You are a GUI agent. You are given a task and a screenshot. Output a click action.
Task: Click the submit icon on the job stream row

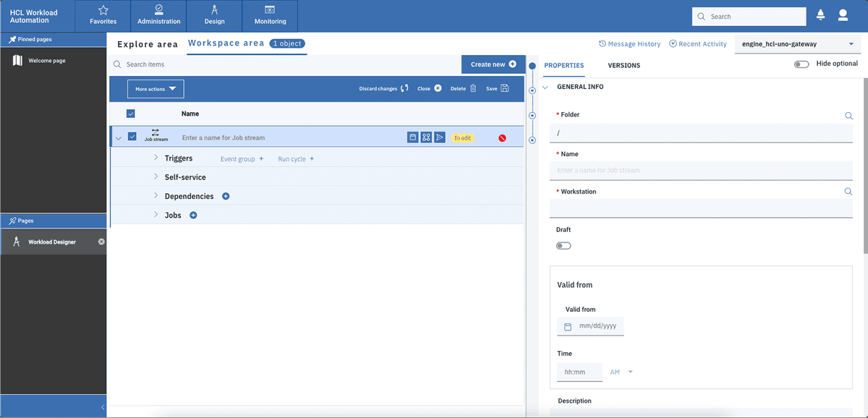pyautogui.click(x=440, y=137)
